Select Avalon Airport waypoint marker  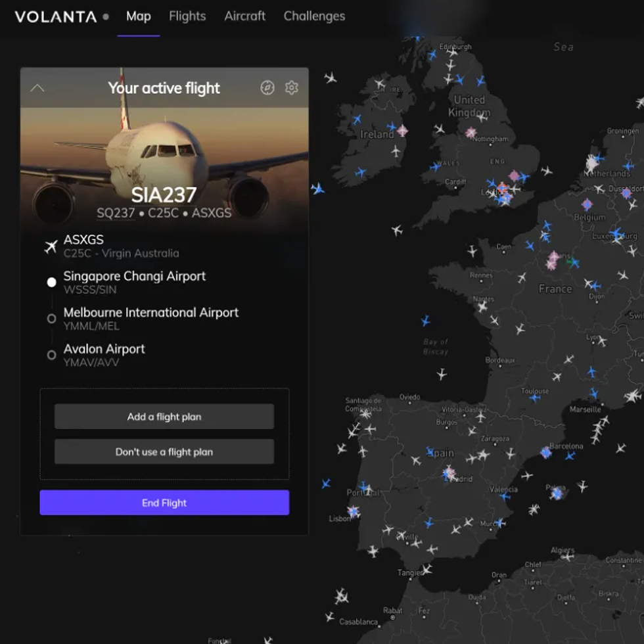pos(51,355)
